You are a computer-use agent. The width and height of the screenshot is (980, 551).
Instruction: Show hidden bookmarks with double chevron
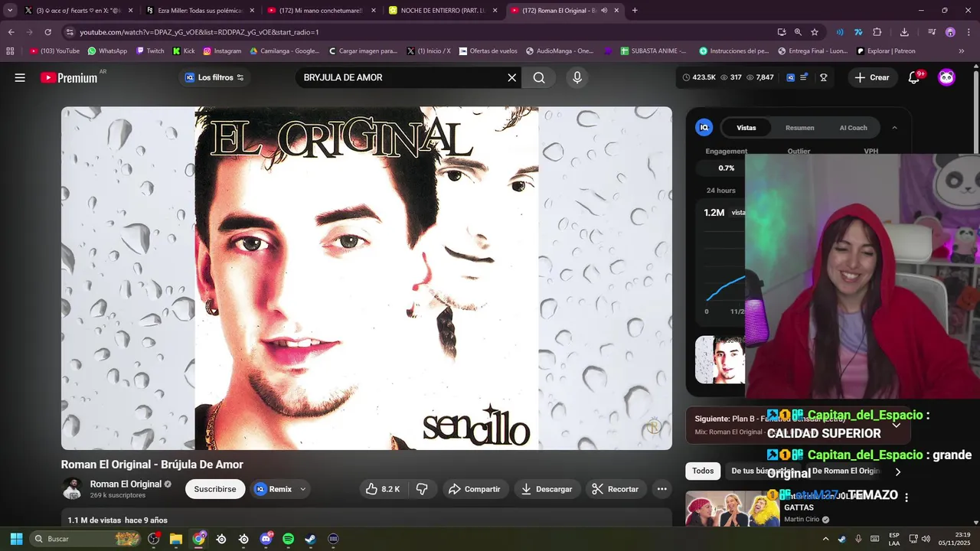(x=962, y=51)
